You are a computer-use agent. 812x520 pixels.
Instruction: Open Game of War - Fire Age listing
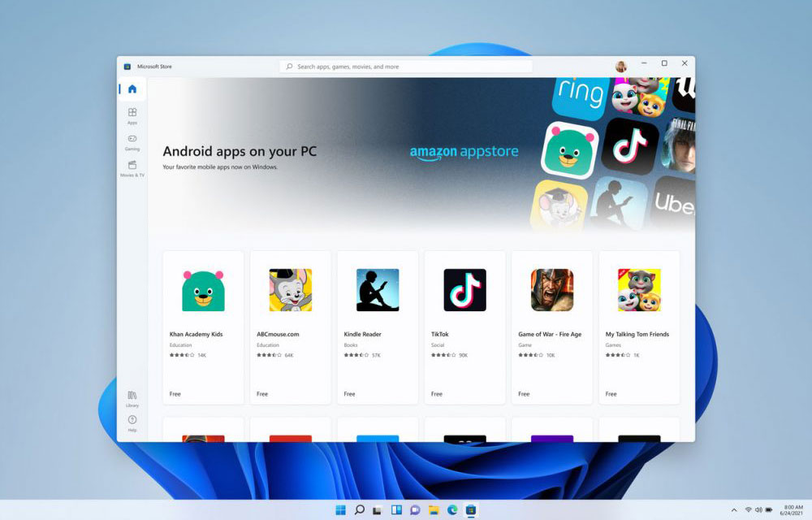552,327
